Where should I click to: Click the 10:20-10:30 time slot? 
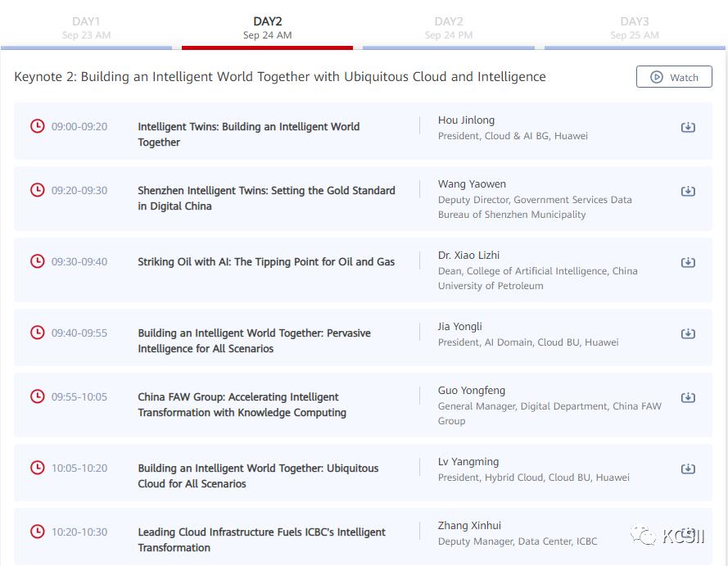tap(79, 532)
